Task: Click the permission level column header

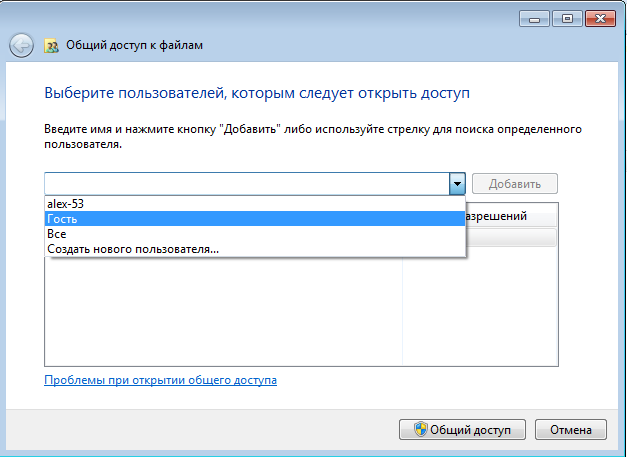Action: coord(511,216)
